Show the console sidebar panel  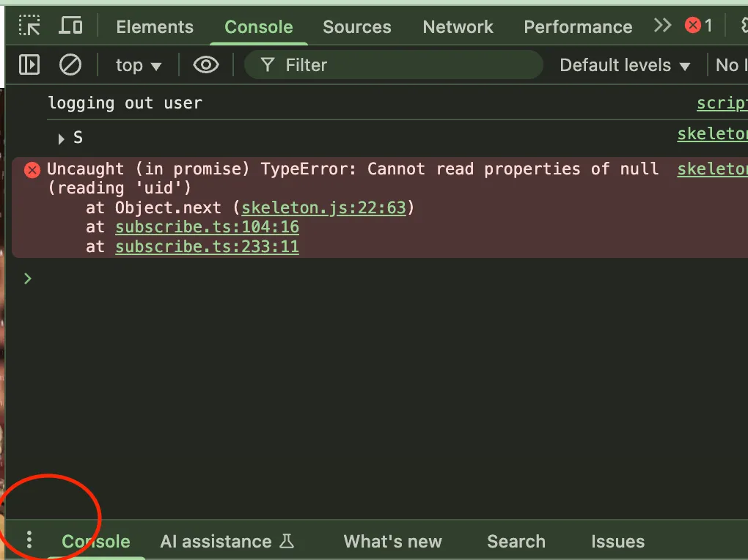(x=29, y=65)
